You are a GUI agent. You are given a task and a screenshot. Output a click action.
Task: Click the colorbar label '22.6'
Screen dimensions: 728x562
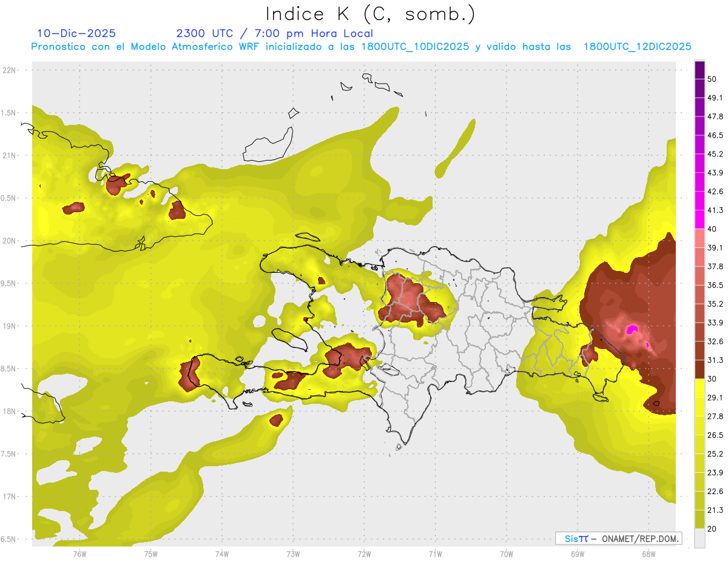point(715,492)
